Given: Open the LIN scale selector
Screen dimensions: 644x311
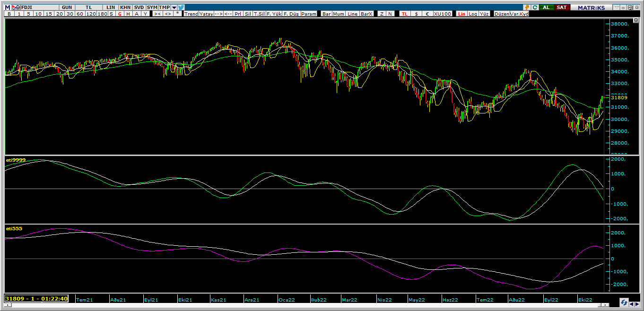Looking at the screenshot, I should [110, 8].
